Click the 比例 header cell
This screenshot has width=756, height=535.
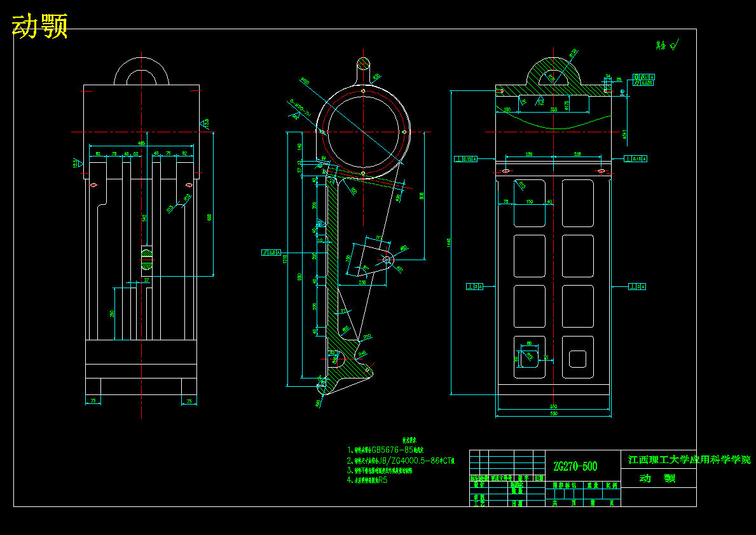tap(612, 485)
